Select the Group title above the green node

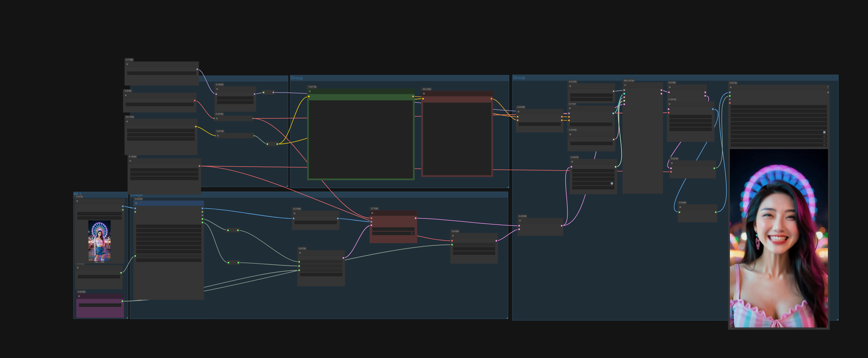pos(297,78)
